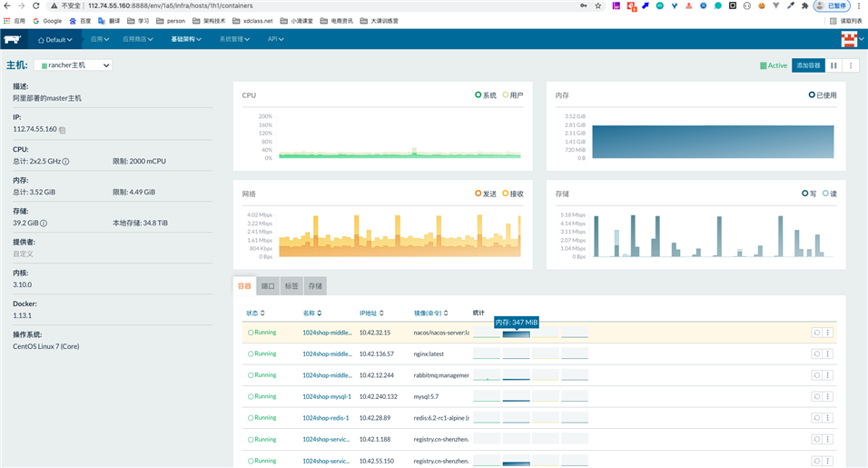Restart the nginx:latest container
This screenshot has height=468, width=868.
[816, 353]
